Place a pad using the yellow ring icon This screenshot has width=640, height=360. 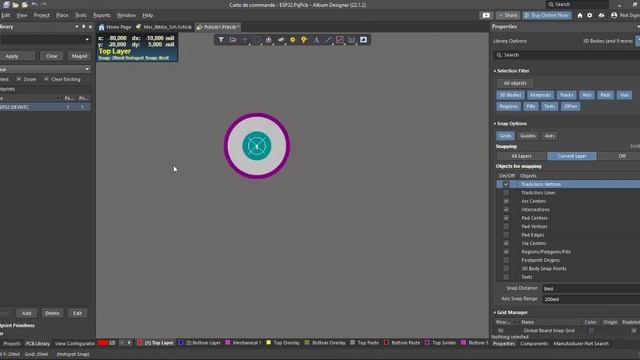tap(292, 40)
